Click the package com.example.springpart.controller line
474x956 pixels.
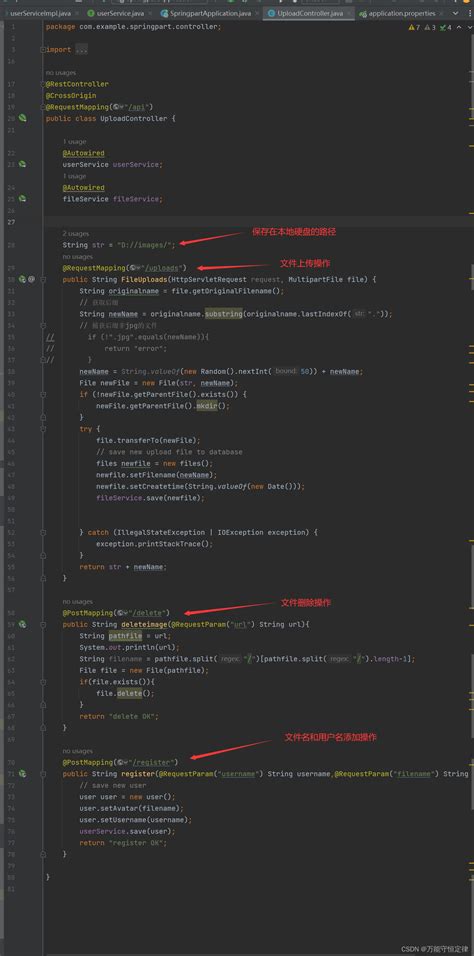tap(134, 26)
